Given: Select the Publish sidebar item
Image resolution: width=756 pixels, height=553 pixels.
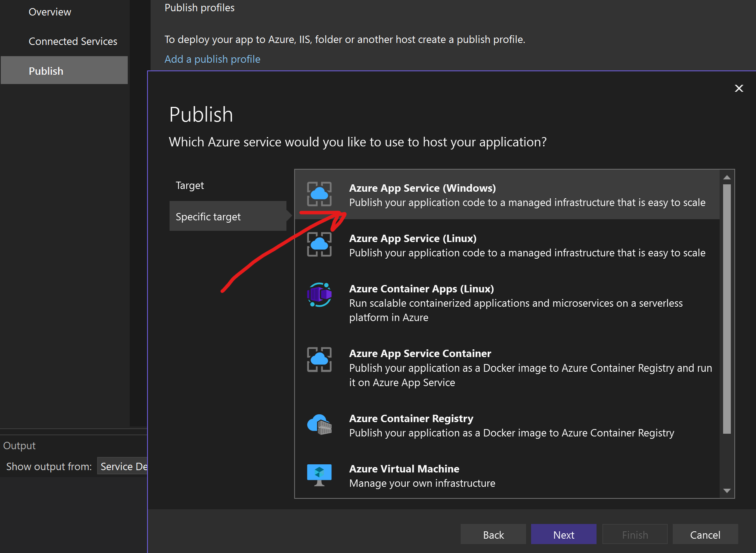Looking at the screenshot, I should click(x=64, y=70).
